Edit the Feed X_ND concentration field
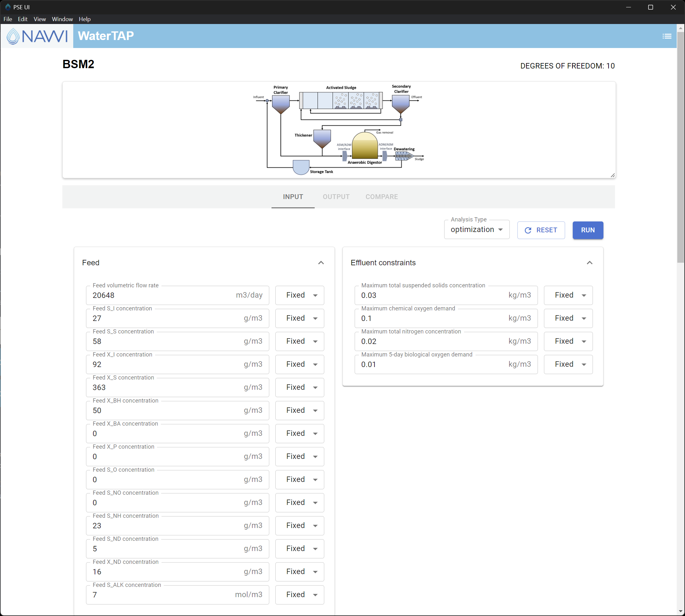Viewport: 685px width, 616px height. point(177,571)
